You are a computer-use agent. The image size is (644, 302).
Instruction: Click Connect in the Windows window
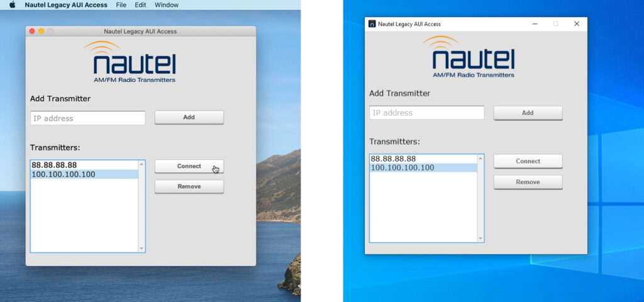(x=528, y=161)
